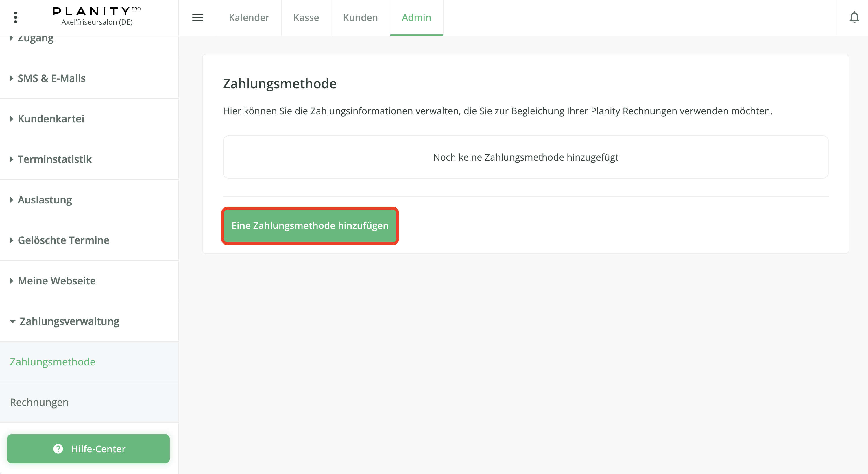868x474 pixels.
Task: Expand the Auslastung section
Action: (x=45, y=200)
